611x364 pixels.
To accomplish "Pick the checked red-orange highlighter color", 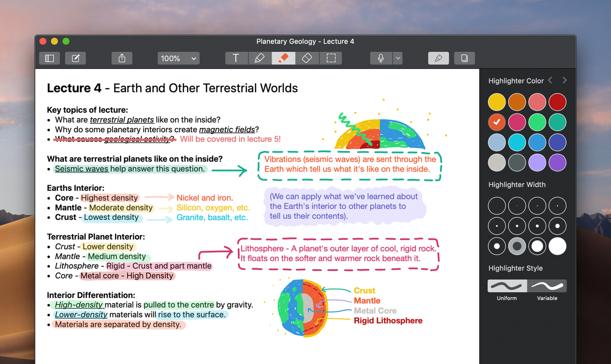I will pyautogui.click(x=496, y=122).
